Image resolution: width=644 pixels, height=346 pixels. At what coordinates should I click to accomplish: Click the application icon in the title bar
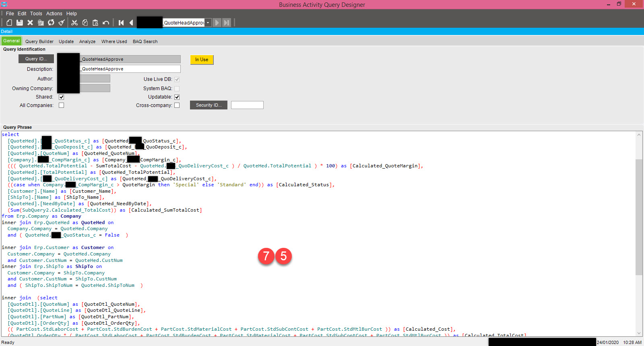[x=4, y=4]
